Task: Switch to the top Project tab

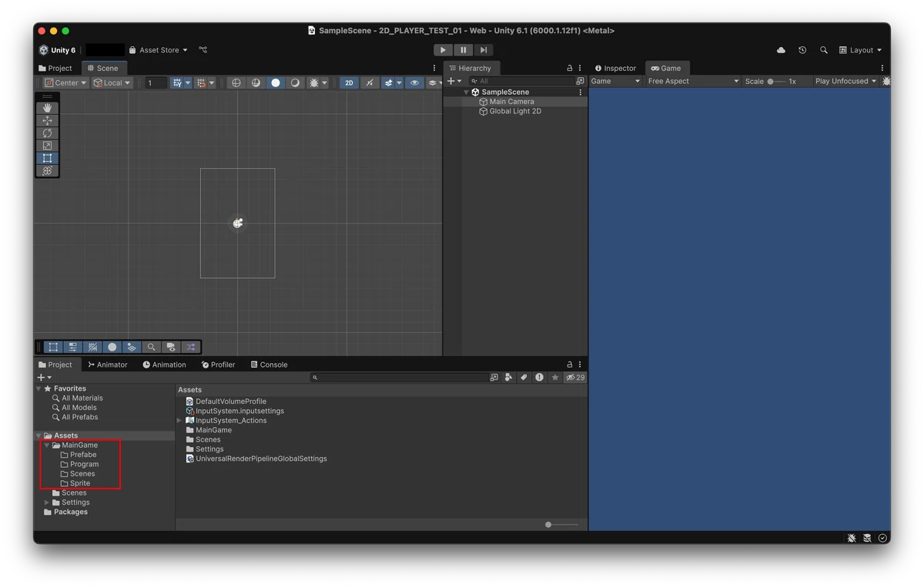Action: (55, 68)
